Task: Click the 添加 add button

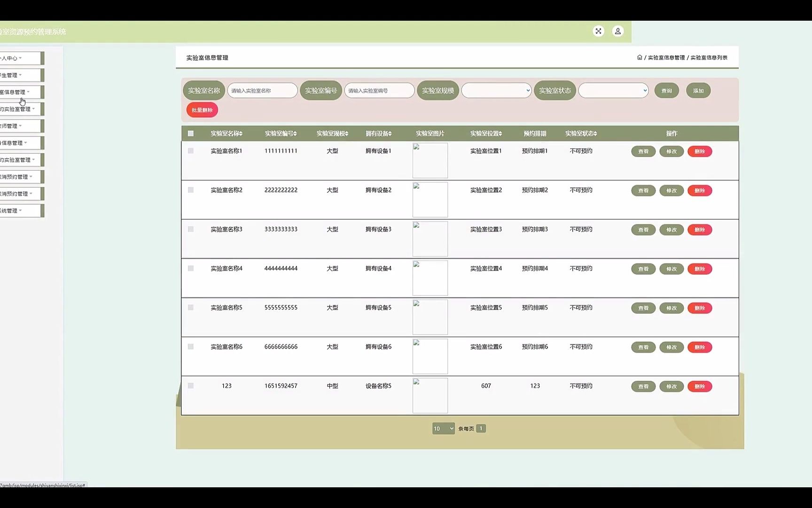Action: [698, 91]
